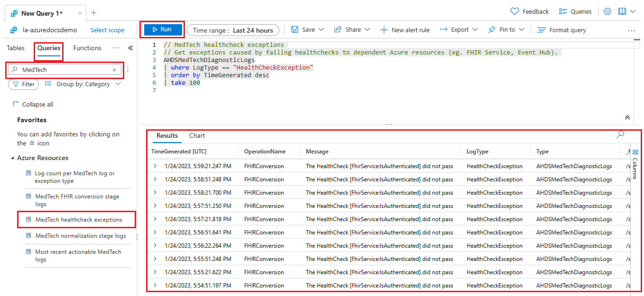Change the Time range setting
The image size is (644, 296).
233,30
